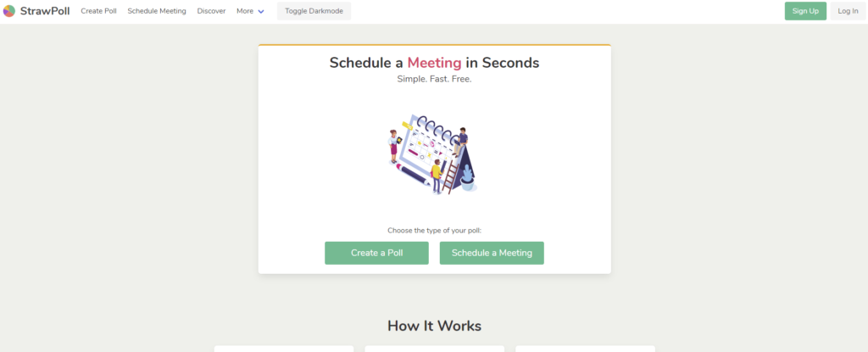Click the blue chevron beside More
The height and width of the screenshot is (352, 868).
[261, 12]
